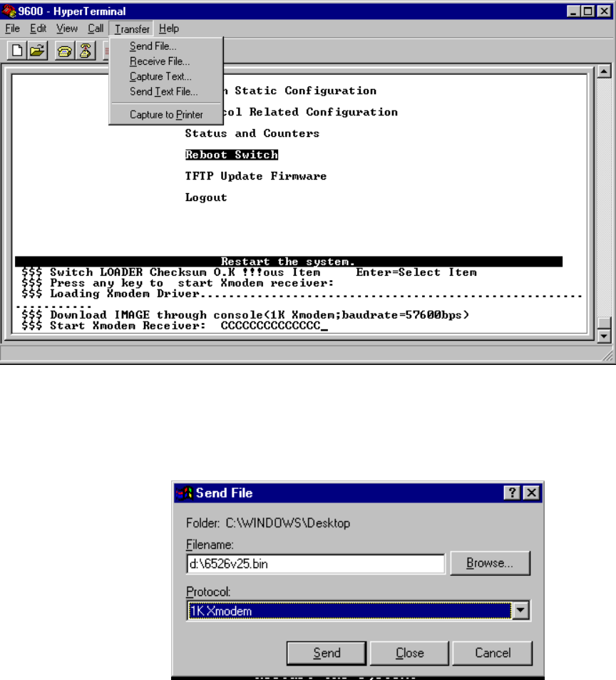The image size is (616, 680).
Task: Click the Status and Counters text
Action: [x=252, y=133]
